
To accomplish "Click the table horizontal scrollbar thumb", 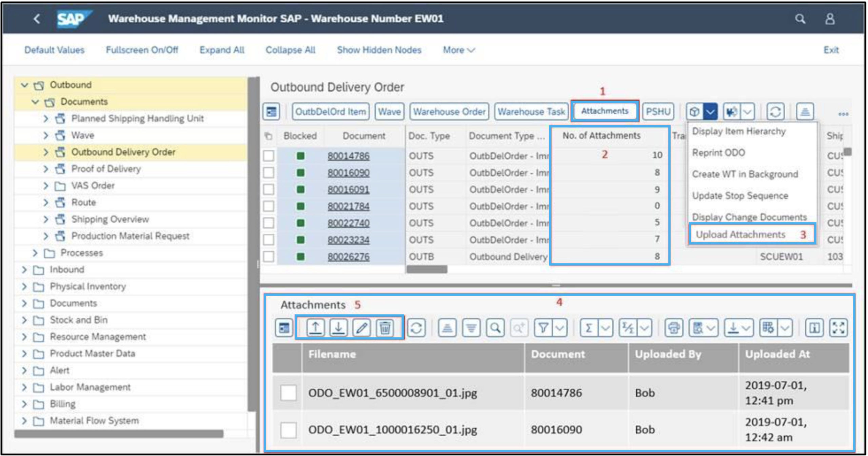I will click(427, 269).
